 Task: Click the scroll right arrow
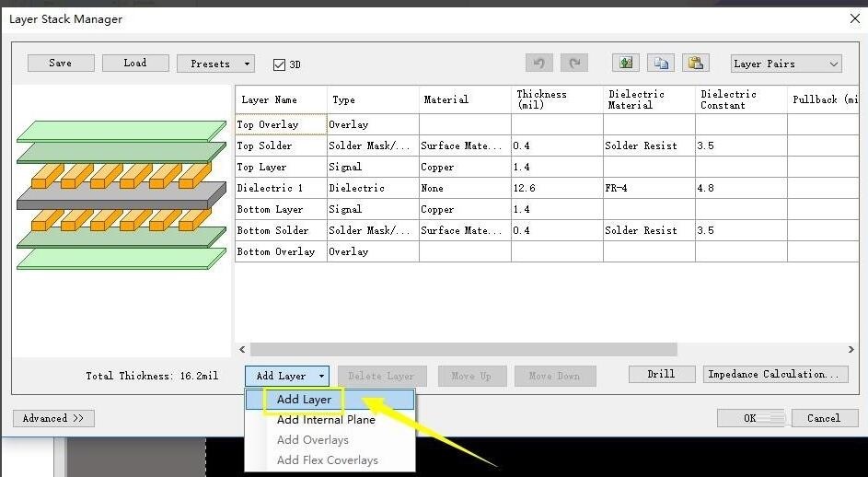851,350
